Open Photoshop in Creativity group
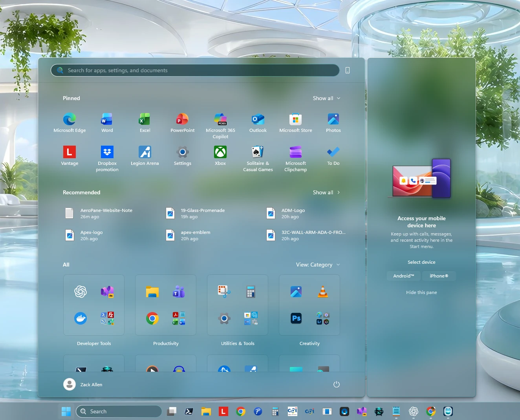 (296, 318)
